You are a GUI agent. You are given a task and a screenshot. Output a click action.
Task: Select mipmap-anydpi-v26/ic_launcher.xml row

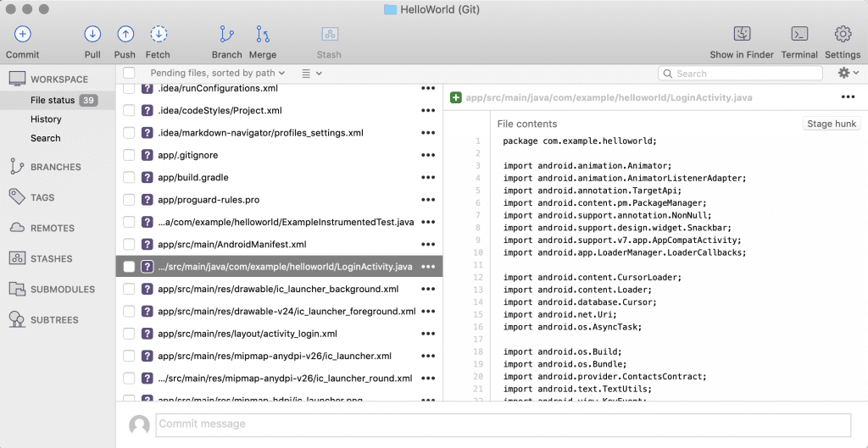pyautogui.click(x=279, y=356)
